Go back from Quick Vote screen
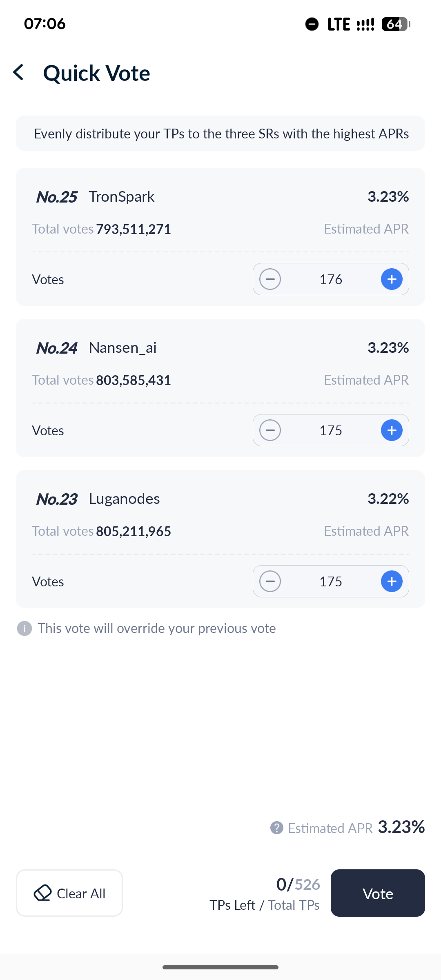441x980 pixels. coord(19,73)
